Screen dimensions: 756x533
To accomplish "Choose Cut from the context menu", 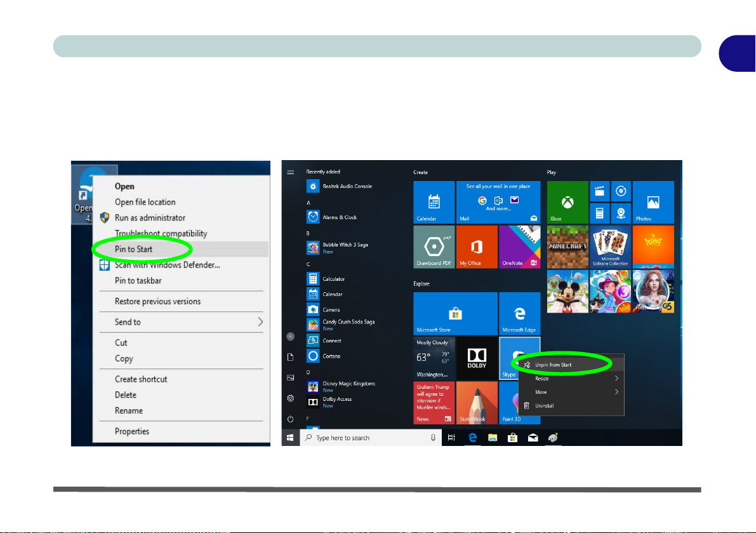I will coord(121,343).
